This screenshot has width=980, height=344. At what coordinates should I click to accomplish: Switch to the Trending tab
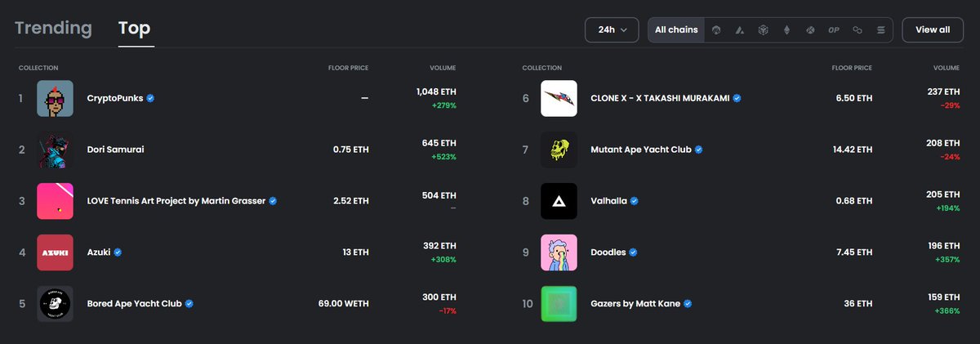coord(53,28)
